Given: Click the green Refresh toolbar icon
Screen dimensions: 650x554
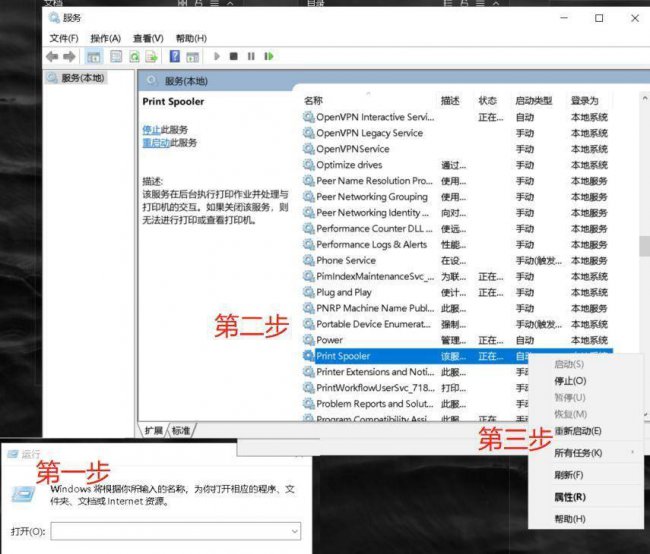Looking at the screenshot, I should pyautogui.click(x=134, y=56).
